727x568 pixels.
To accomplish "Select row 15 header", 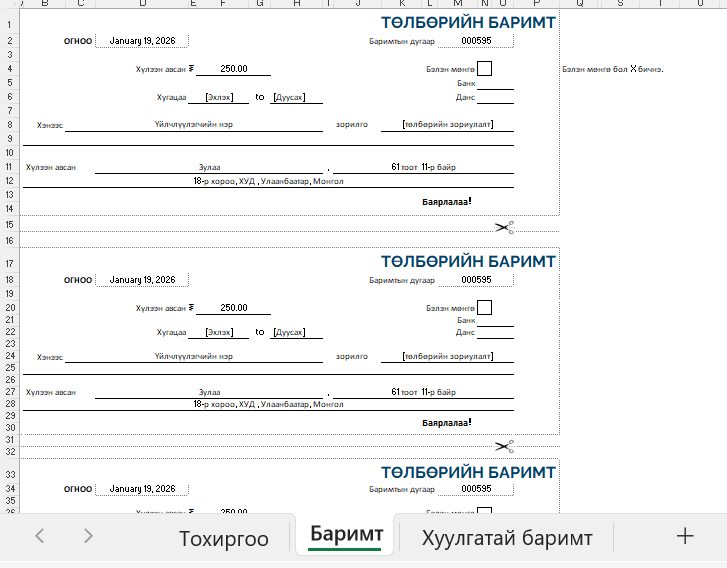I will (x=8, y=225).
